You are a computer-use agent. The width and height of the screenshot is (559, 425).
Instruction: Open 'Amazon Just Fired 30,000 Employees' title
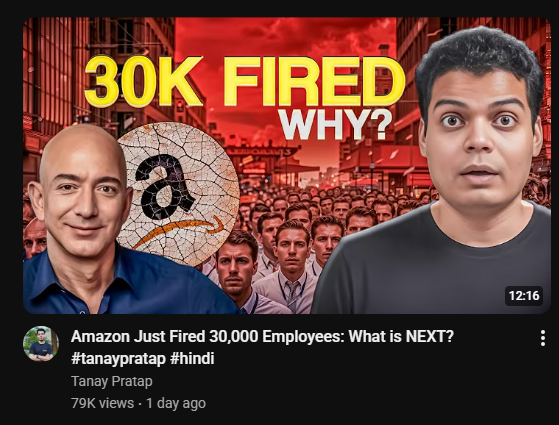point(262,336)
